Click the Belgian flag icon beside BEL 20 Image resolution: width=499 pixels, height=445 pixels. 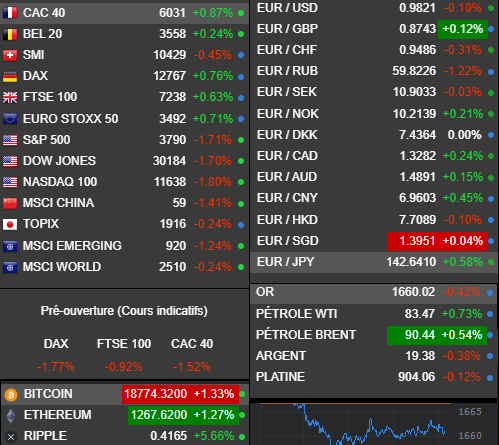(10, 34)
